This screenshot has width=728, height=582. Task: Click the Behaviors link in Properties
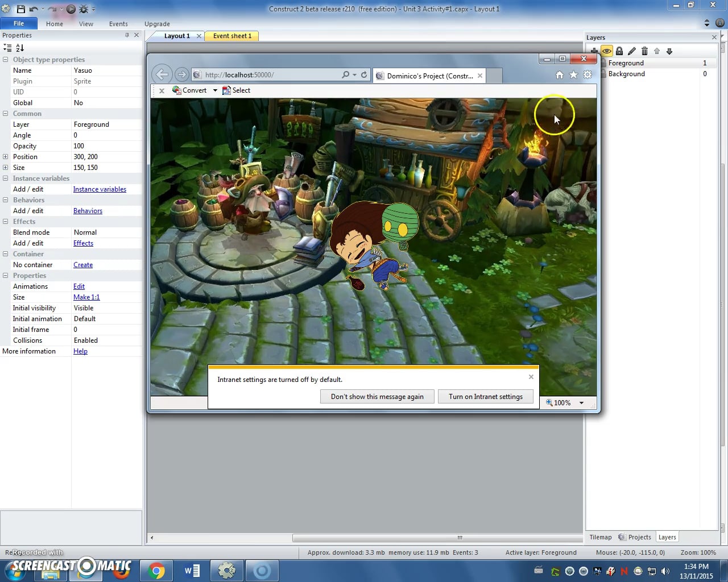88,211
